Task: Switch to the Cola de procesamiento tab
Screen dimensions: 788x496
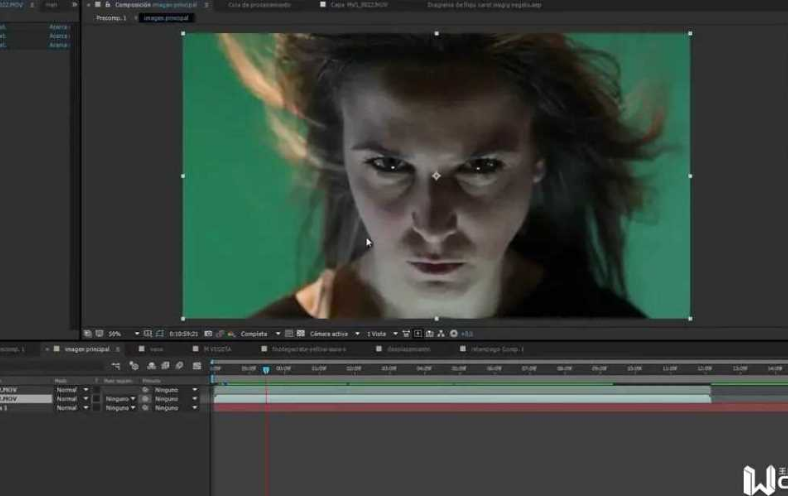Action: coord(259,5)
